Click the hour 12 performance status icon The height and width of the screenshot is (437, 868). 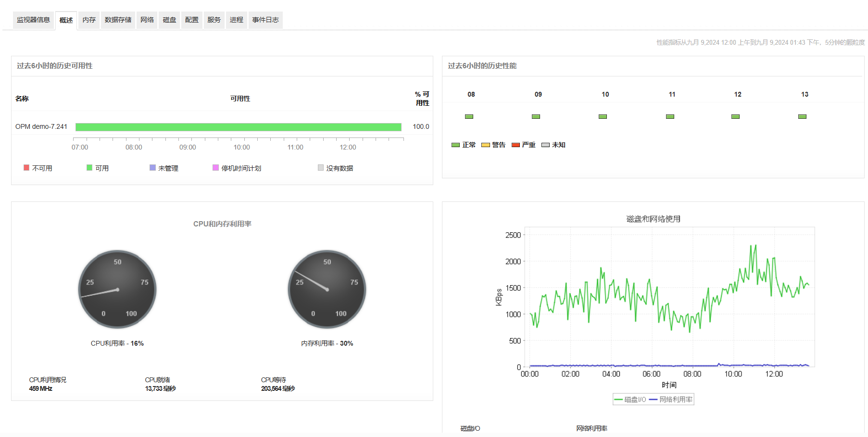pyautogui.click(x=735, y=117)
